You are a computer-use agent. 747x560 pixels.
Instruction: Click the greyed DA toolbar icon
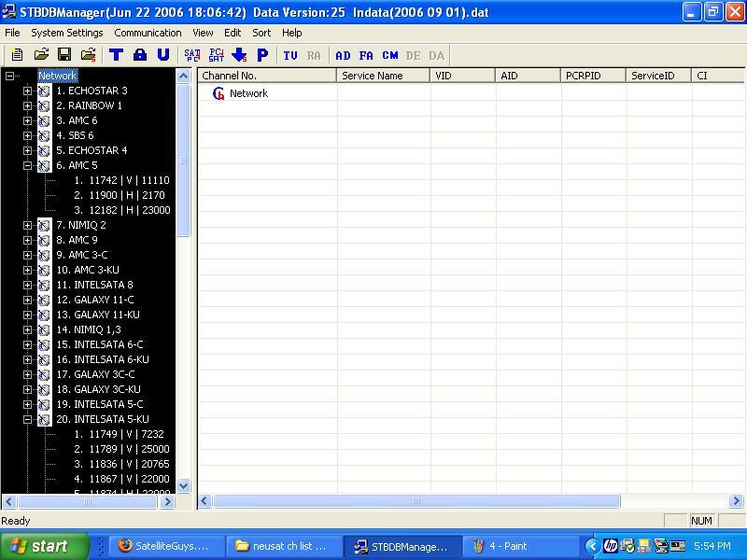[436, 56]
